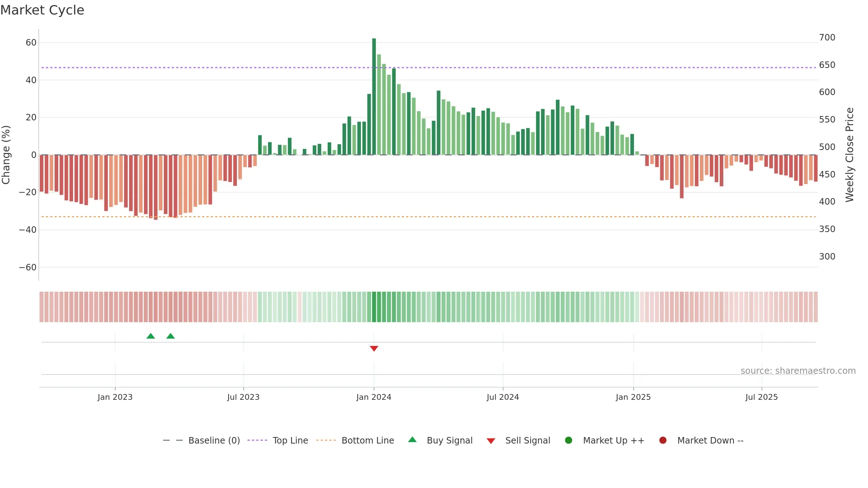Click the −40 change axis label
The height and width of the screenshot is (488, 868).
[28, 230]
